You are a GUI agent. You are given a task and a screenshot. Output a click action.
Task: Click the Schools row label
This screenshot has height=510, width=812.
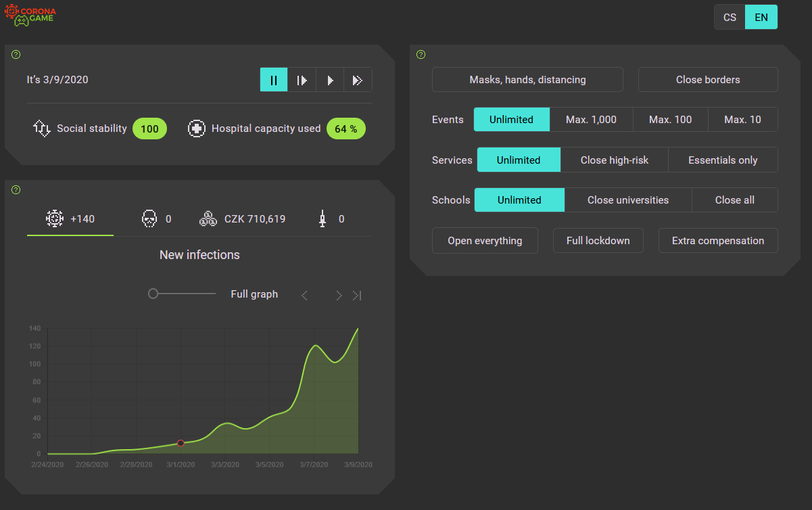pyautogui.click(x=450, y=200)
